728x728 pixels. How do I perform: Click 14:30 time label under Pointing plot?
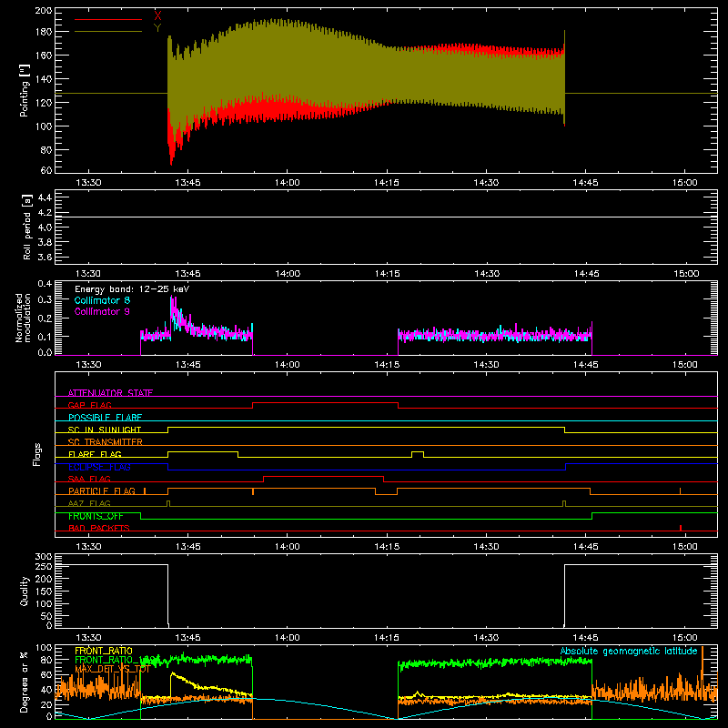486,183
